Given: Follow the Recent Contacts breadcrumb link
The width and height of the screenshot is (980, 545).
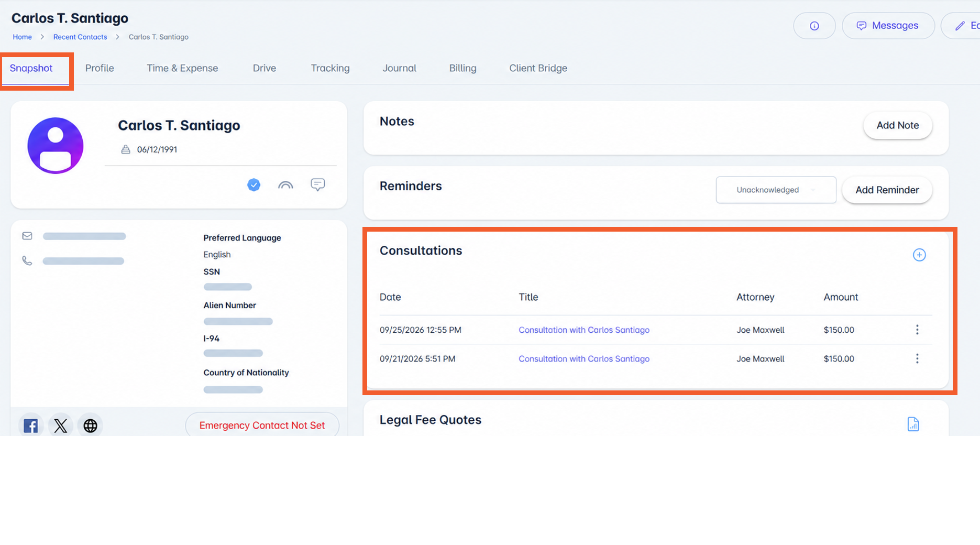Looking at the screenshot, I should 80,37.
